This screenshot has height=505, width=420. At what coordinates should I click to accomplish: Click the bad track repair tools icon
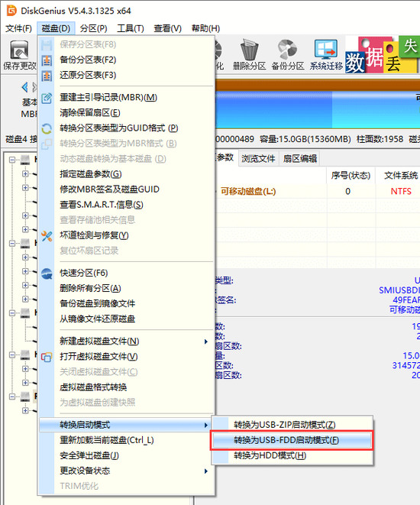click(47, 236)
